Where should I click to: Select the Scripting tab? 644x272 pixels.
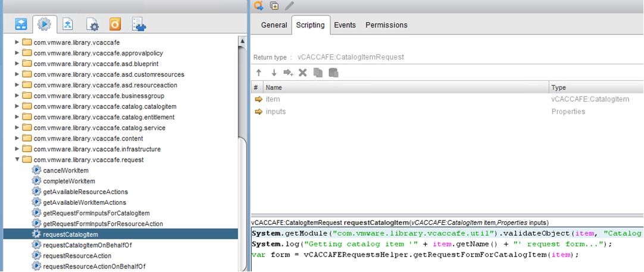(311, 25)
